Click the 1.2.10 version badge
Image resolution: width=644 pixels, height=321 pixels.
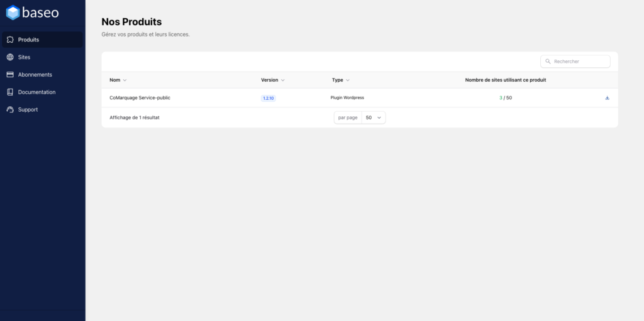pyautogui.click(x=269, y=99)
